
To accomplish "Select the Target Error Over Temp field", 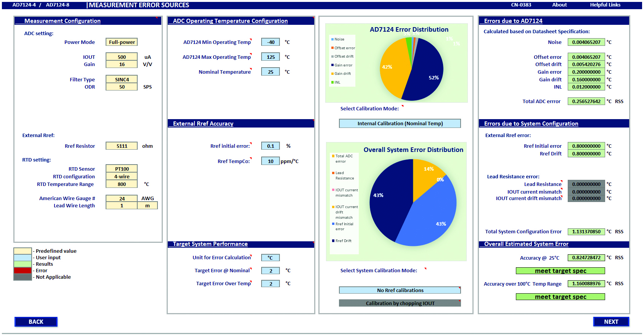I will click(x=270, y=284).
